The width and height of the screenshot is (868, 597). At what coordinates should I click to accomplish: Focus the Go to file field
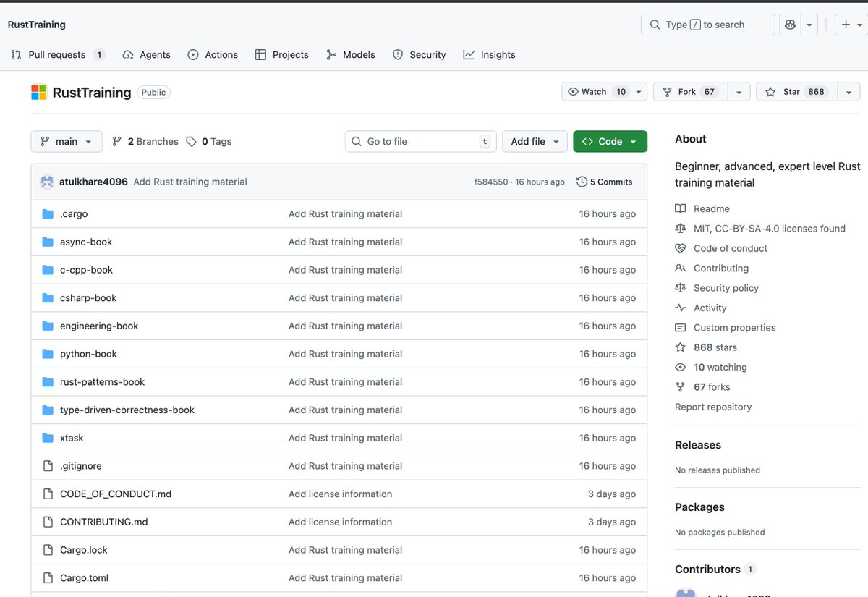tap(421, 142)
